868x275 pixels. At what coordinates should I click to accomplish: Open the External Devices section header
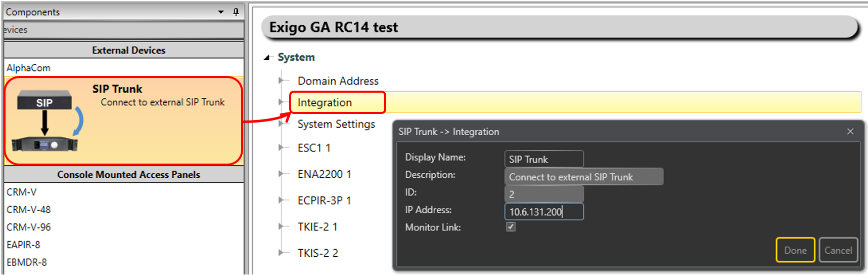128,50
